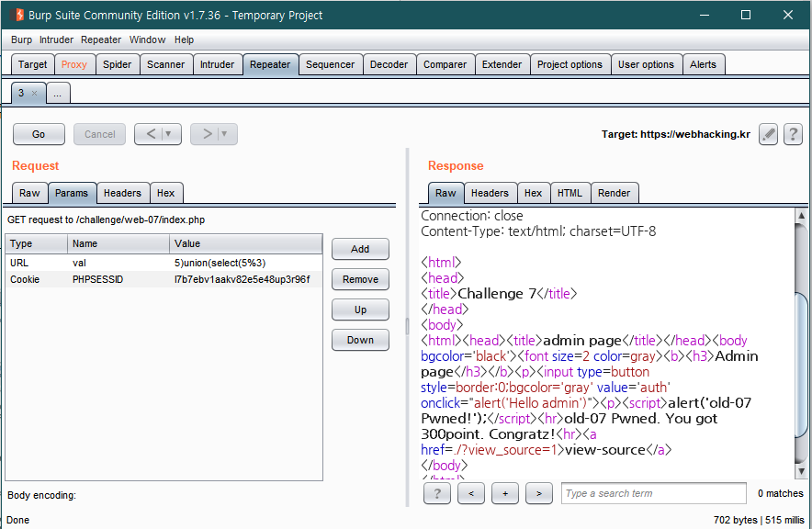The height and width of the screenshot is (529, 812).
Task: Switch to the Sequencer tab
Action: pos(331,64)
